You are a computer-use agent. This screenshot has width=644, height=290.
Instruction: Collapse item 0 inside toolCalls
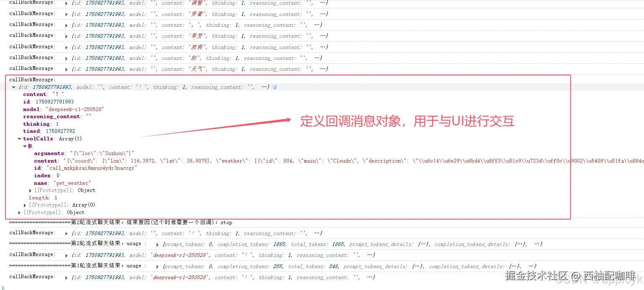tap(25, 146)
